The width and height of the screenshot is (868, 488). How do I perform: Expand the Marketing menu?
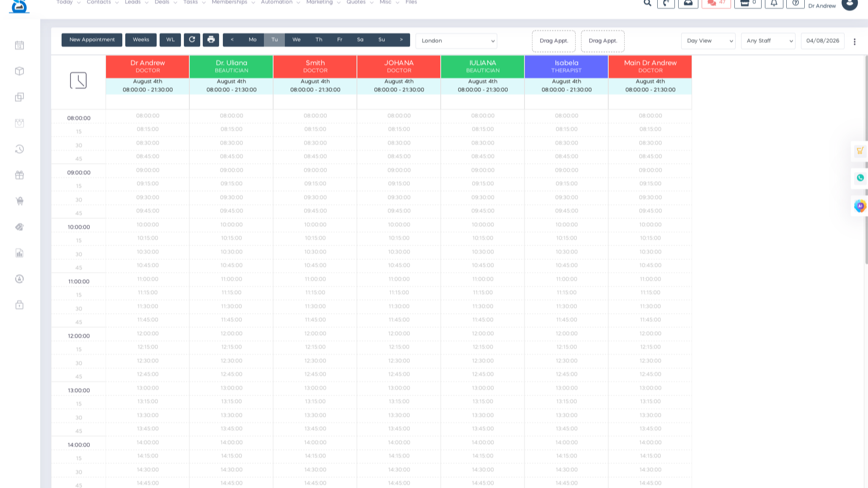click(x=323, y=3)
